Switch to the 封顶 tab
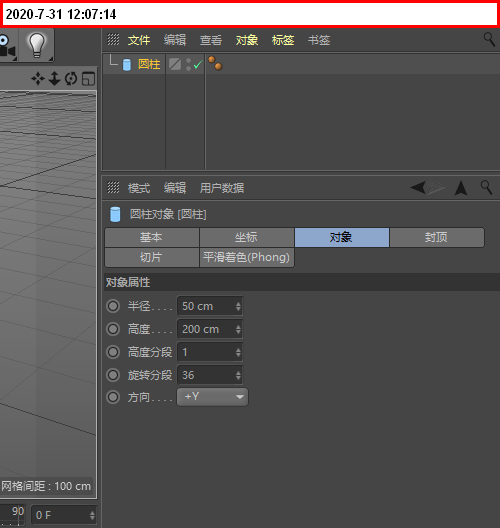Viewport: 500px width, 528px height. click(437, 237)
